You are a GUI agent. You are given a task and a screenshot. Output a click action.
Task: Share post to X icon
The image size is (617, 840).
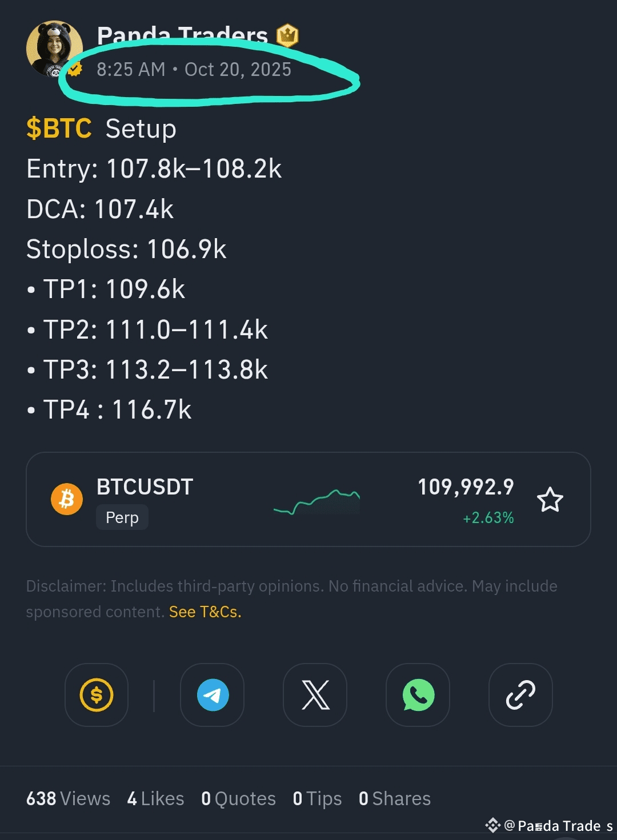[x=315, y=695]
